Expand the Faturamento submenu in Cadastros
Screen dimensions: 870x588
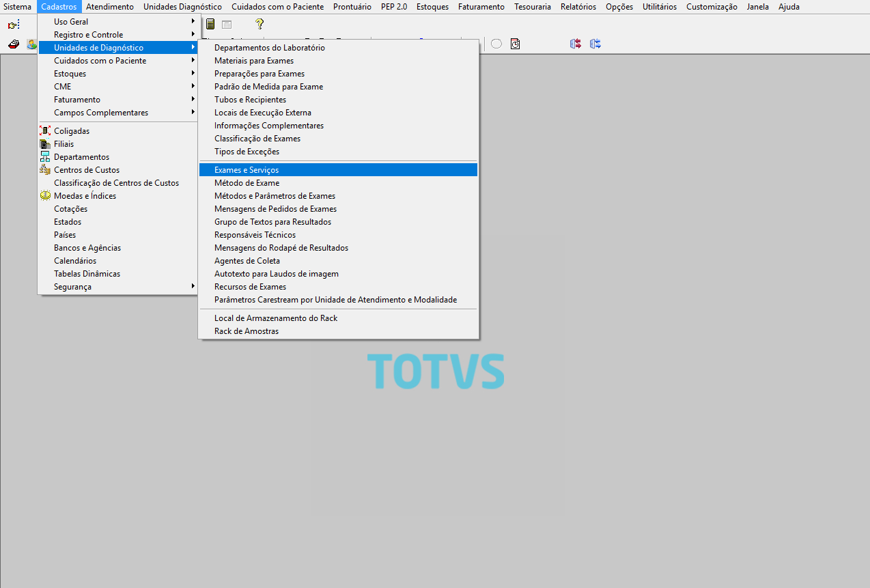[119, 100]
